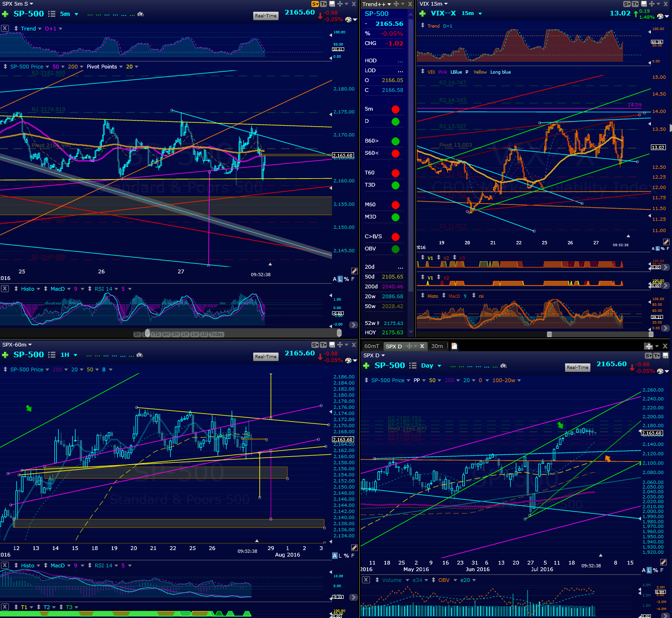
Task: Click left handle of SPX 5m time range slider
Action: [x=147, y=333]
